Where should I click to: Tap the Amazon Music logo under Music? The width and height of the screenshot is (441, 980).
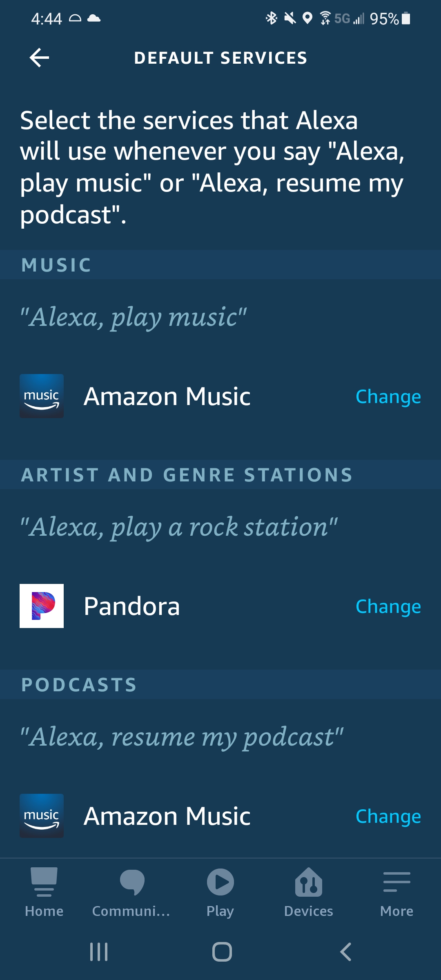(x=42, y=396)
